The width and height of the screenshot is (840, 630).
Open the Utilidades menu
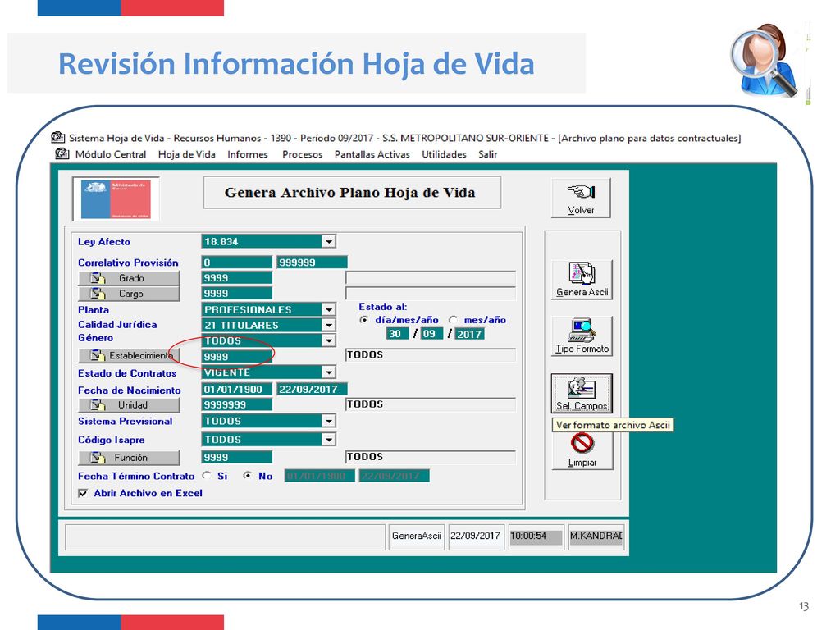coord(444,154)
